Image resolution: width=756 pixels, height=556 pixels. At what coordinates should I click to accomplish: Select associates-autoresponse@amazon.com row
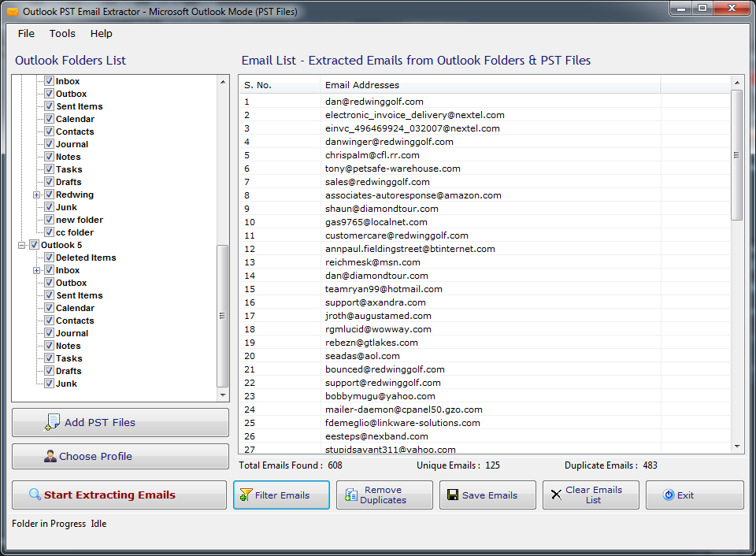(484, 195)
